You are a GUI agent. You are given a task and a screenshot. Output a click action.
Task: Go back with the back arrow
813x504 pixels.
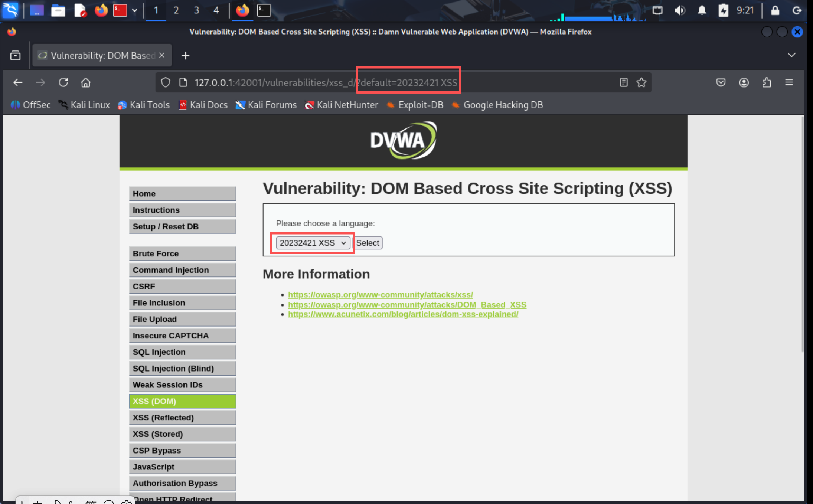18,82
